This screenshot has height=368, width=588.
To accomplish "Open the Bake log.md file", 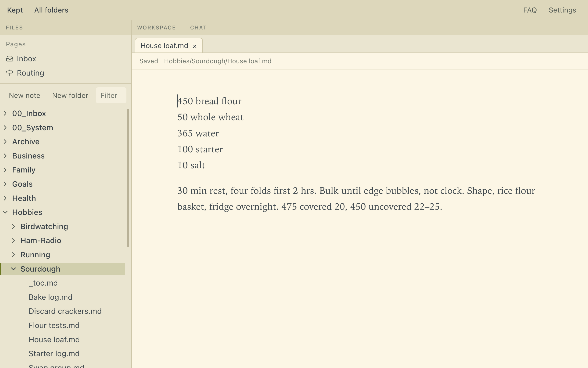I will [x=50, y=297].
